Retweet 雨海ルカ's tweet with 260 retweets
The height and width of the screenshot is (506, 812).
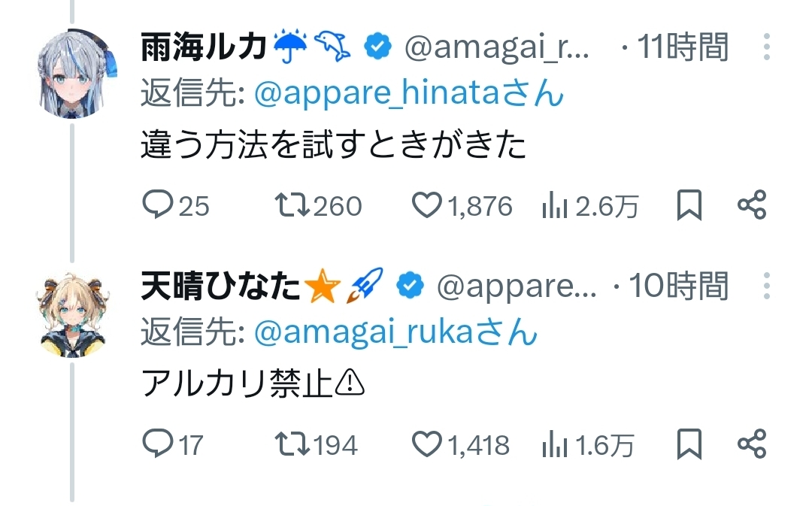coord(292,205)
